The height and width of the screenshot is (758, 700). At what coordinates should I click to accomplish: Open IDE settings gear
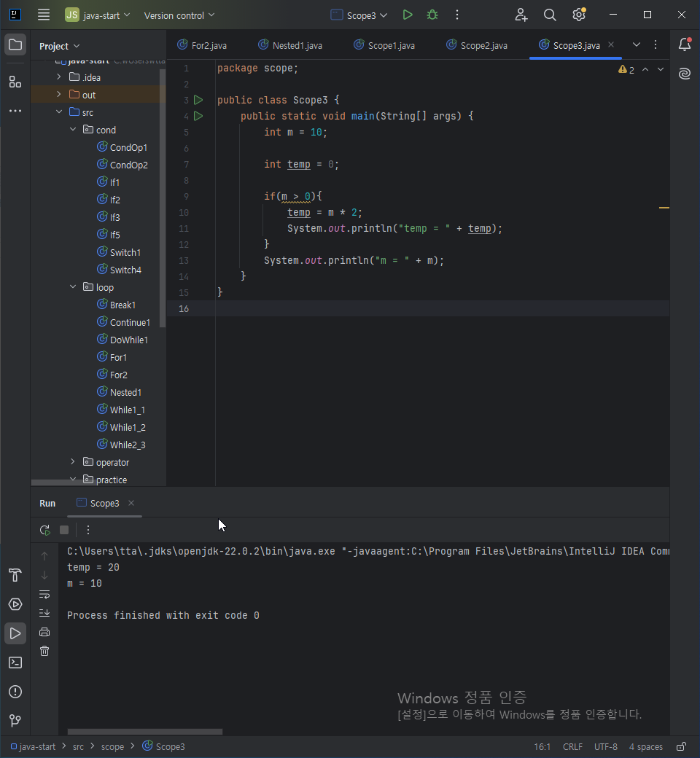point(579,15)
